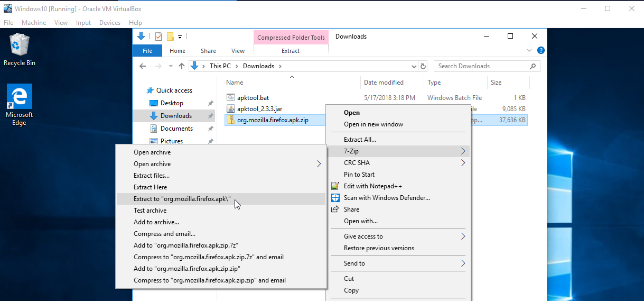
Task: Expand the Send to submenu
Action: click(x=463, y=263)
